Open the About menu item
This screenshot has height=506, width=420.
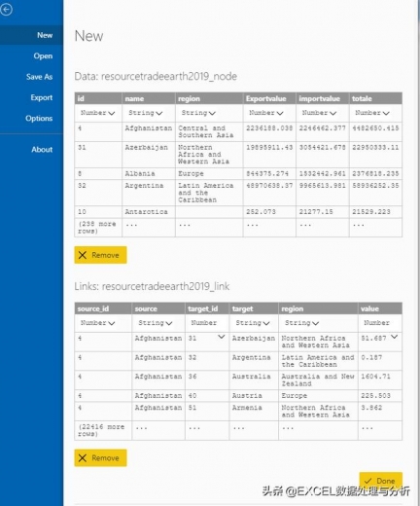click(42, 150)
